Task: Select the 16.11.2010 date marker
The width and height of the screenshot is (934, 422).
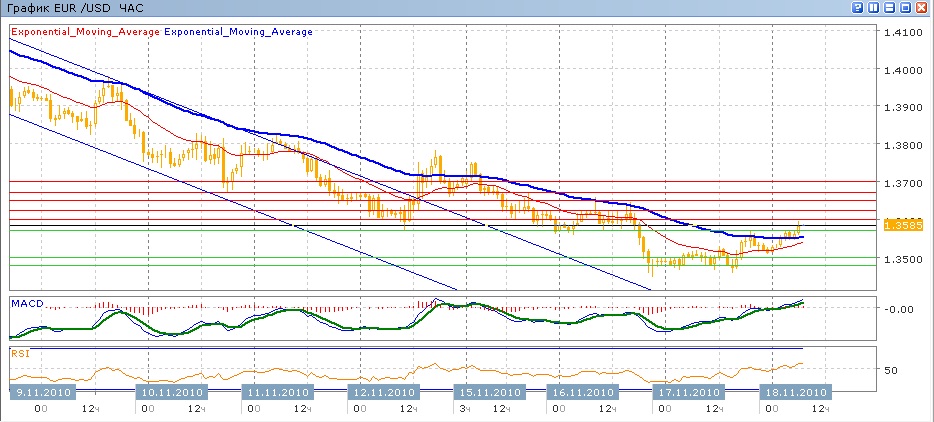Action: coord(581,392)
